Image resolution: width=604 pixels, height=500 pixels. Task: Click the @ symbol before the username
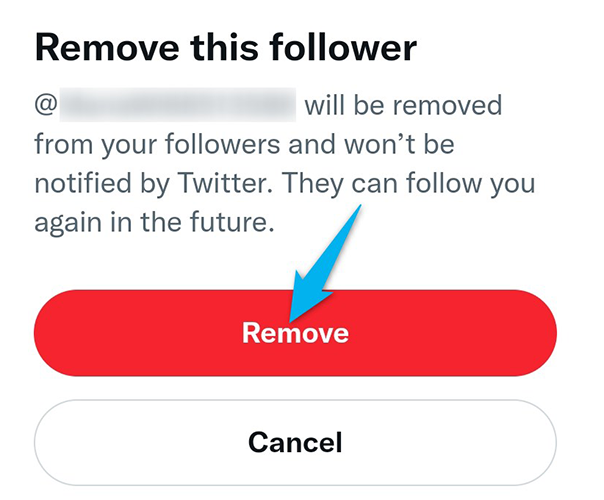click(45, 105)
